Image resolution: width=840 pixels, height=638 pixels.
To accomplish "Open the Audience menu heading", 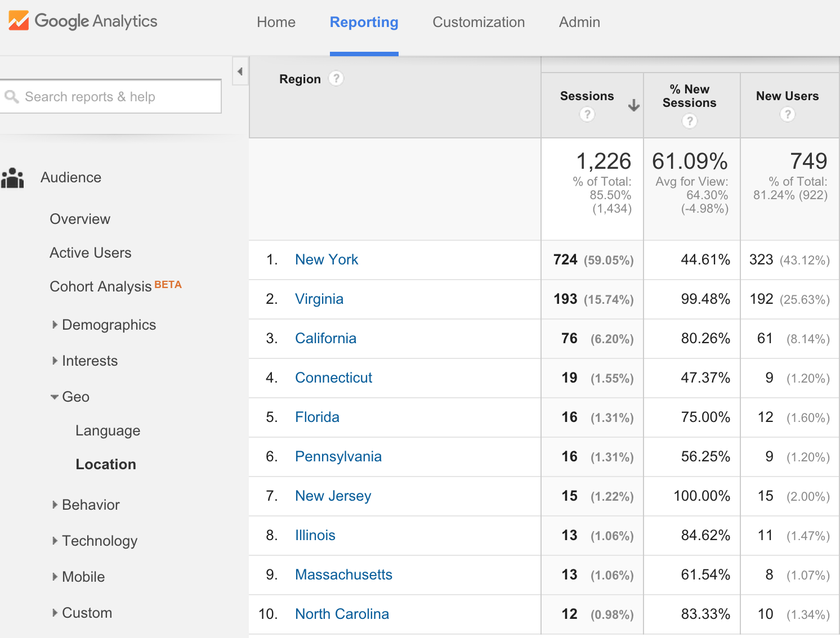I will tap(71, 177).
